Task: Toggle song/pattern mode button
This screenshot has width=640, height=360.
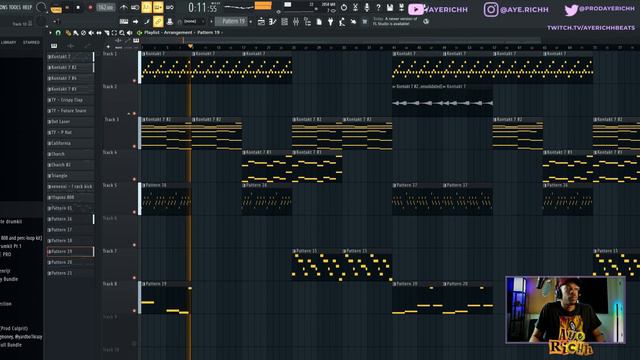Action: 56,9
